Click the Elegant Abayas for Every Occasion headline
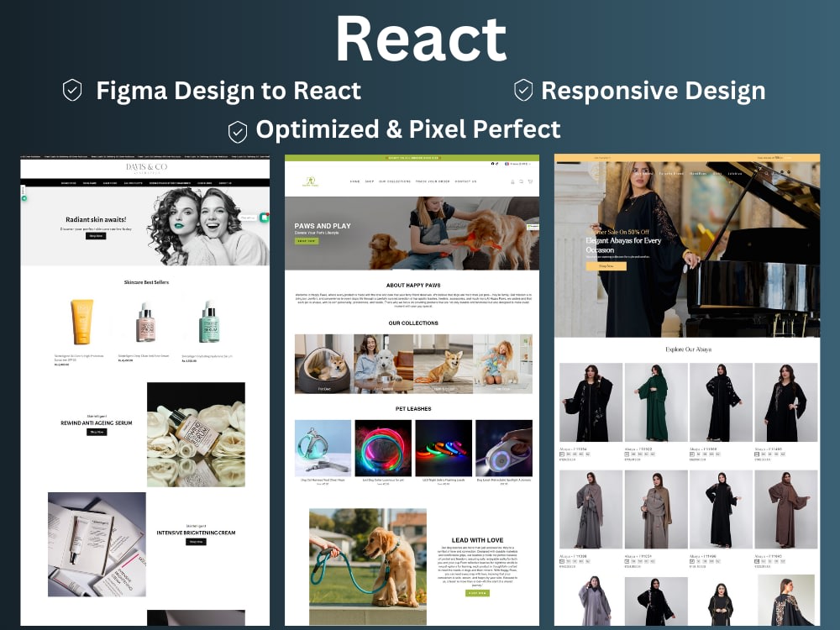The image size is (840, 630). (623, 245)
